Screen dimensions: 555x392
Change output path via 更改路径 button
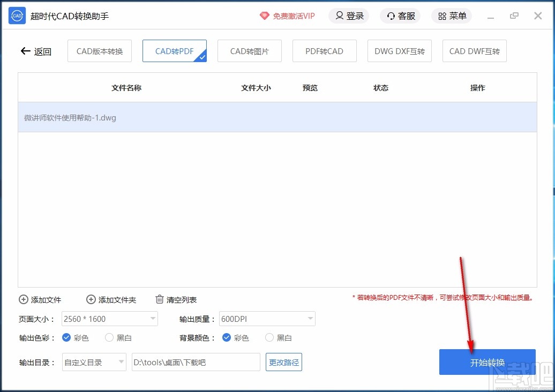pyautogui.click(x=283, y=362)
